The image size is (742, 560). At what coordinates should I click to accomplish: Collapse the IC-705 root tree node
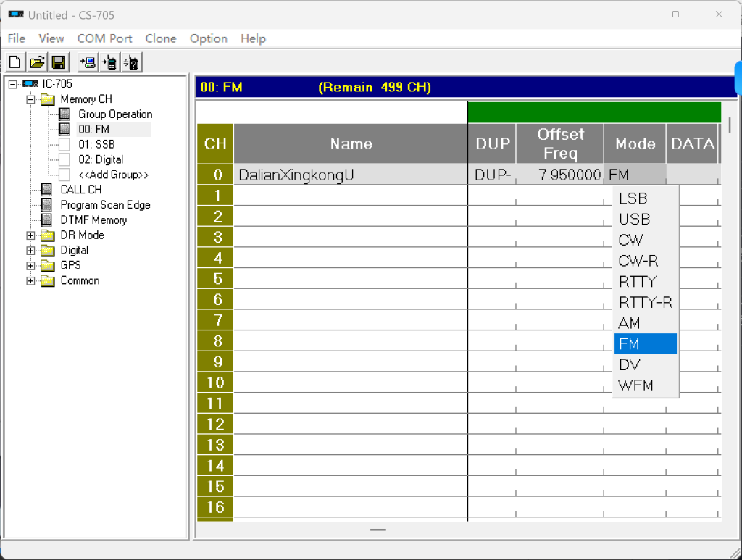(13, 84)
